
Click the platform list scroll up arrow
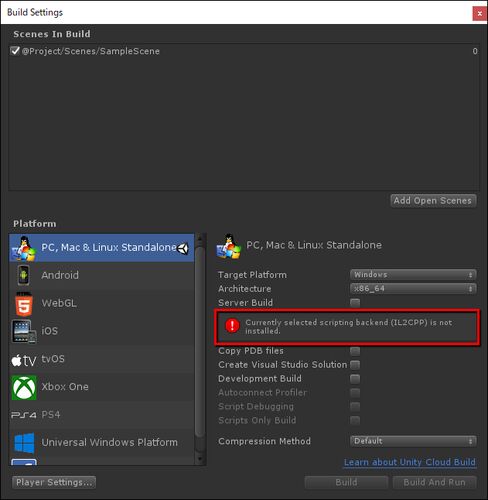[x=200, y=238]
